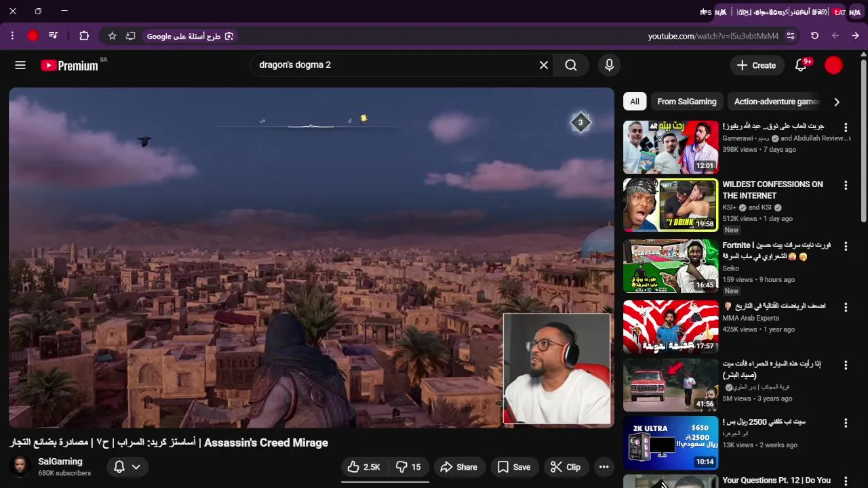
Task: Open the Gamerawi 12:01 video thumbnail
Action: click(x=671, y=147)
